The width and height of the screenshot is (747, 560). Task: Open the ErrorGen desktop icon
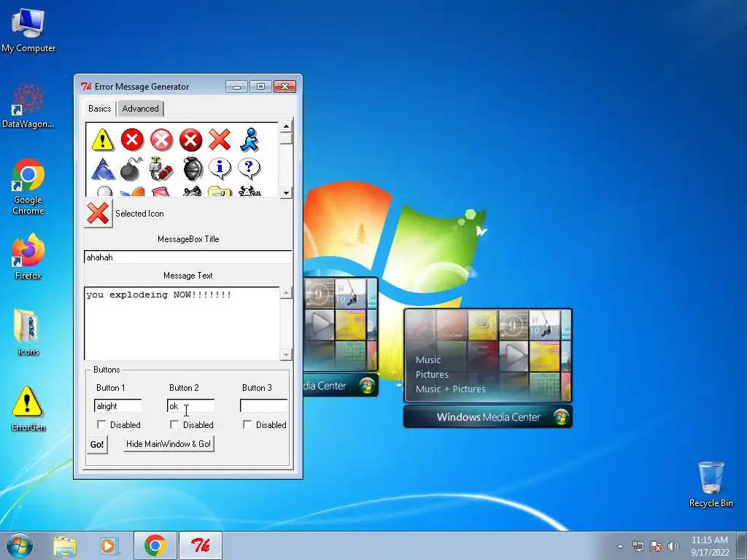(x=28, y=408)
